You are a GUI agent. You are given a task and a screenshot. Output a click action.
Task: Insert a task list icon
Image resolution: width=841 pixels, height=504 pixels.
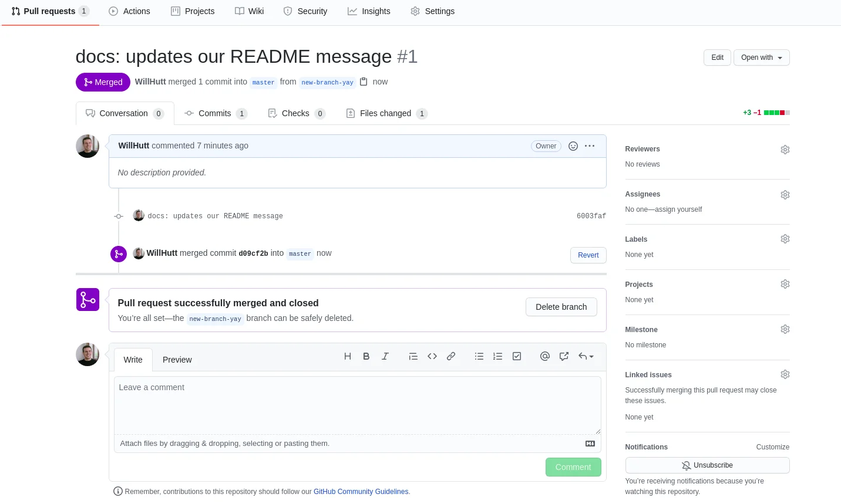(517, 356)
